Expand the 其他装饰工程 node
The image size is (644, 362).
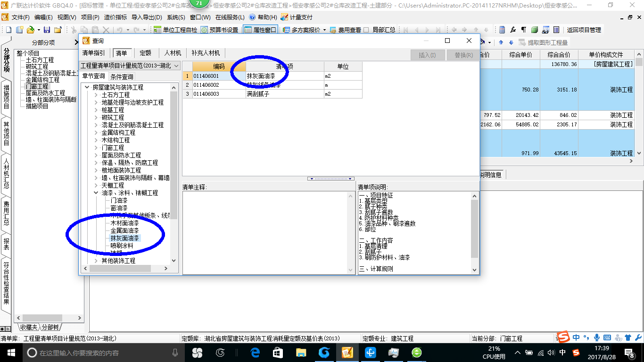tap(96, 261)
